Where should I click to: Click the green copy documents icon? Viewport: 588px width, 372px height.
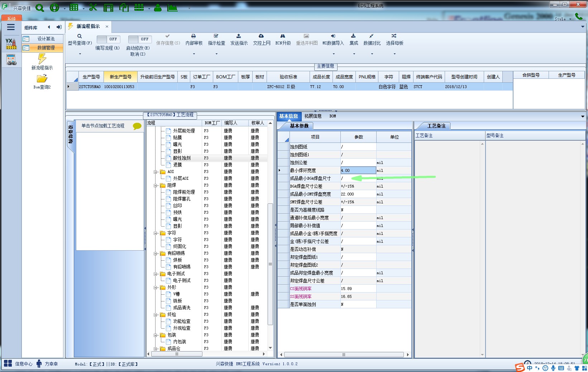124,8
